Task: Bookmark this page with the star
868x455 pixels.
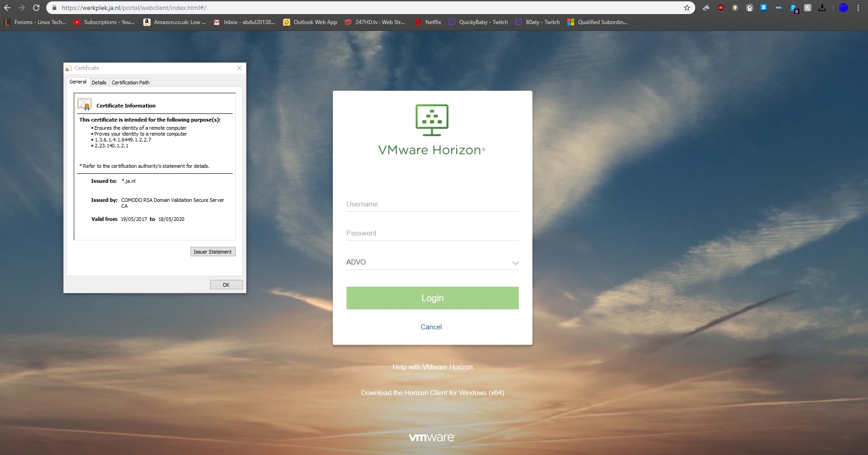Action: (x=687, y=8)
